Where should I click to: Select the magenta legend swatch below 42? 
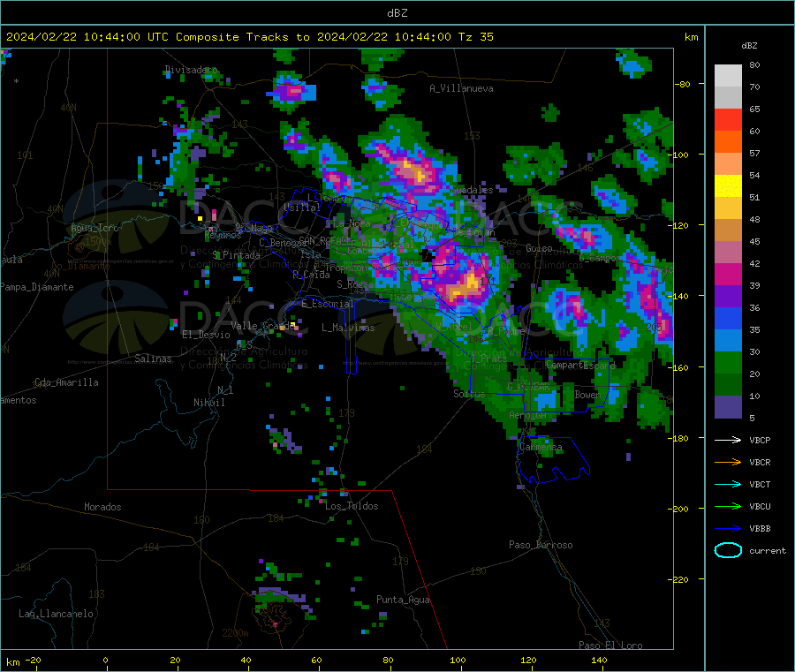(x=728, y=274)
